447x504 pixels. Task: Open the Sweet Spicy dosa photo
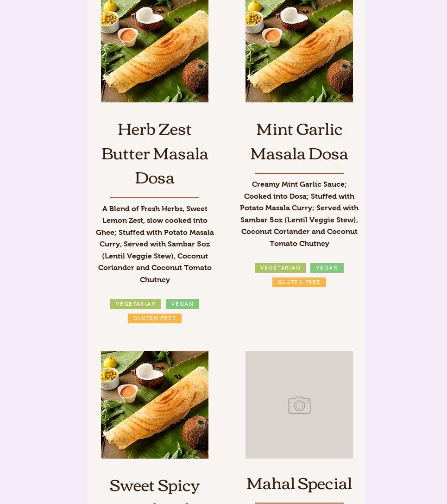(x=155, y=405)
